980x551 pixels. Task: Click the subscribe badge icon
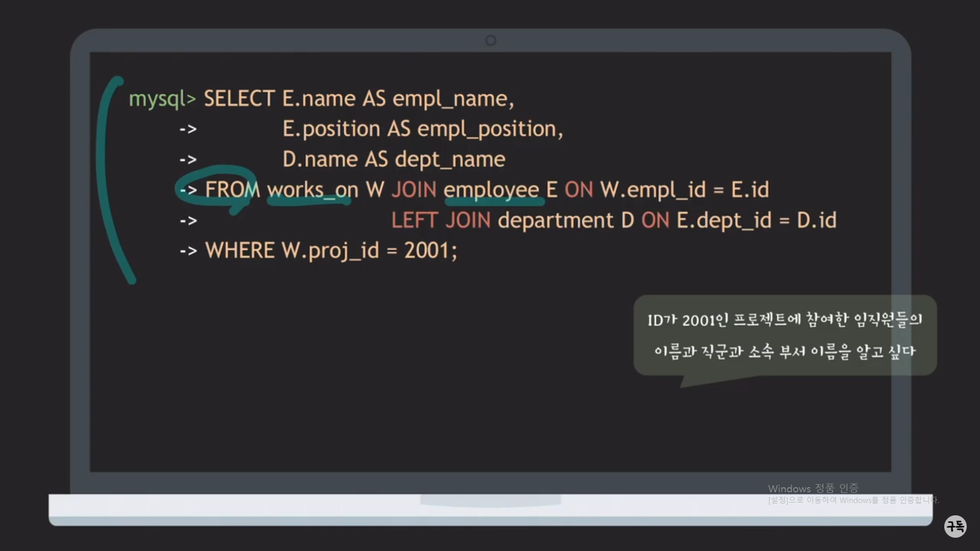[x=955, y=526]
